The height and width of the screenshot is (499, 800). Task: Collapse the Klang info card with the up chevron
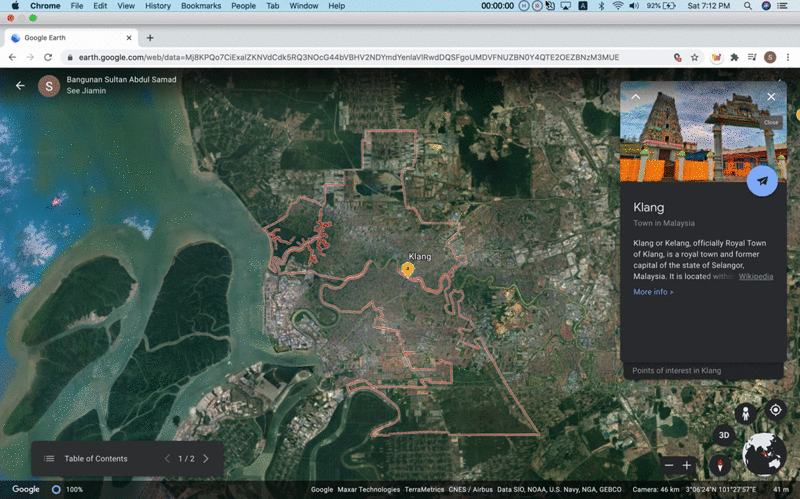coord(636,96)
